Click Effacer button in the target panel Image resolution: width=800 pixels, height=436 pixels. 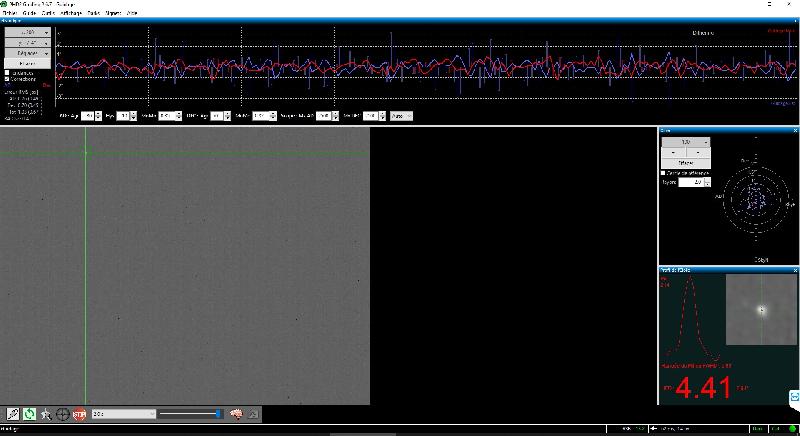686,163
